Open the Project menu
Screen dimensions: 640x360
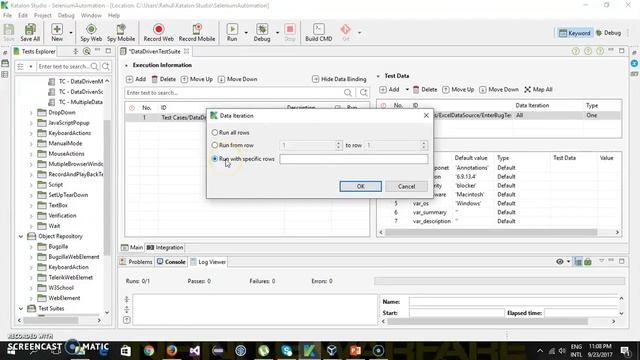pos(42,15)
